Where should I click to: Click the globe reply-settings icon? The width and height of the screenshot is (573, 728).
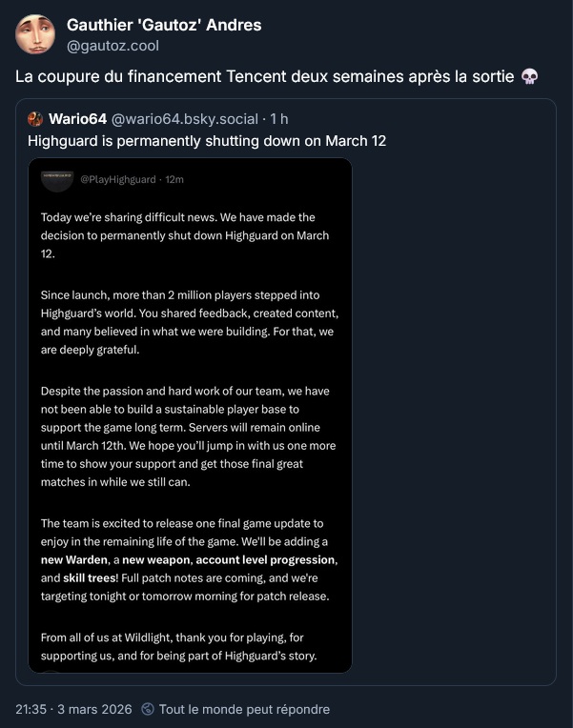pos(148,709)
